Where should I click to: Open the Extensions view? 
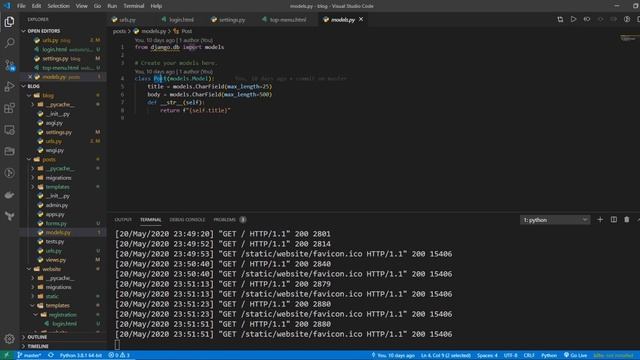tap(9, 108)
